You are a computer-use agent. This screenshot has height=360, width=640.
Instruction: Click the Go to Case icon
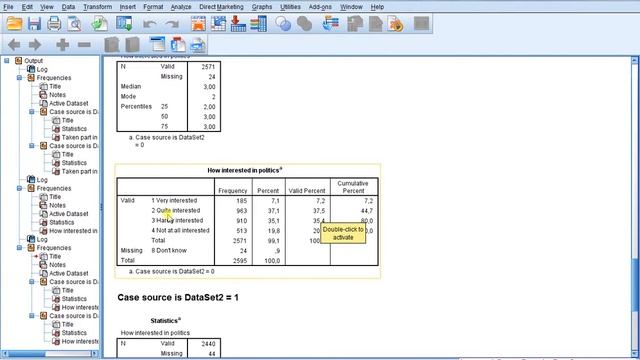(218, 24)
